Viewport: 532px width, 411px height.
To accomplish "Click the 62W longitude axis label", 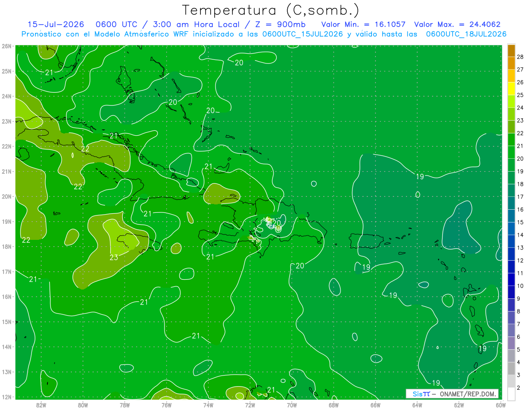I will pyautogui.click(x=459, y=404).
